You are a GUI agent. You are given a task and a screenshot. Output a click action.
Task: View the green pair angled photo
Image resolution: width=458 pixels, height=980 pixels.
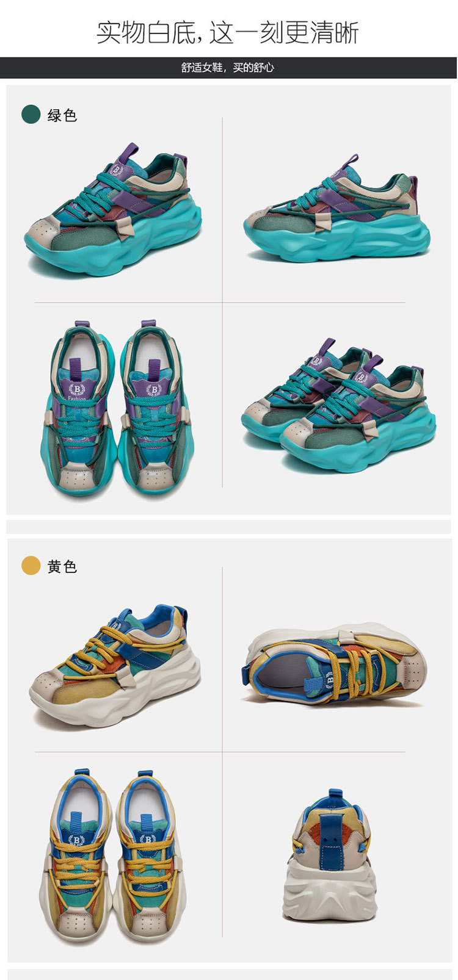[x=338, y=405]
